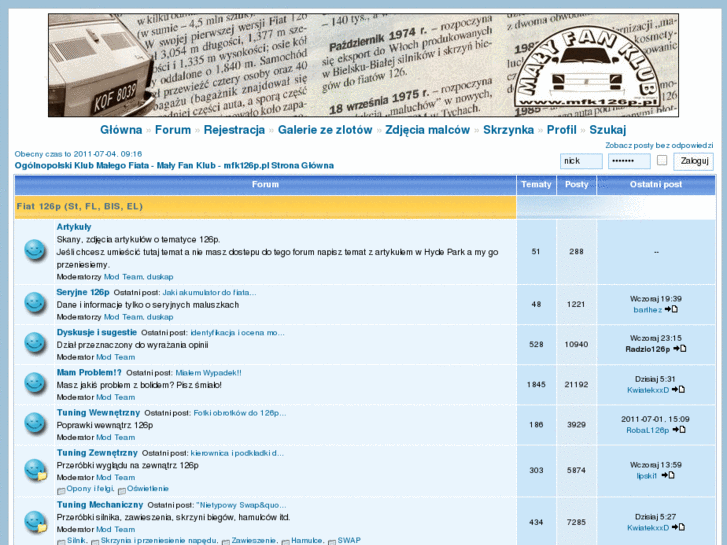Open latest post icon next to barthez

point(671,309)
